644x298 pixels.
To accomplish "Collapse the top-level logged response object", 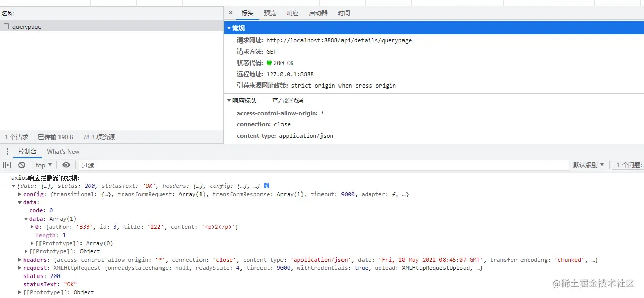I will [x=13, y=186].
